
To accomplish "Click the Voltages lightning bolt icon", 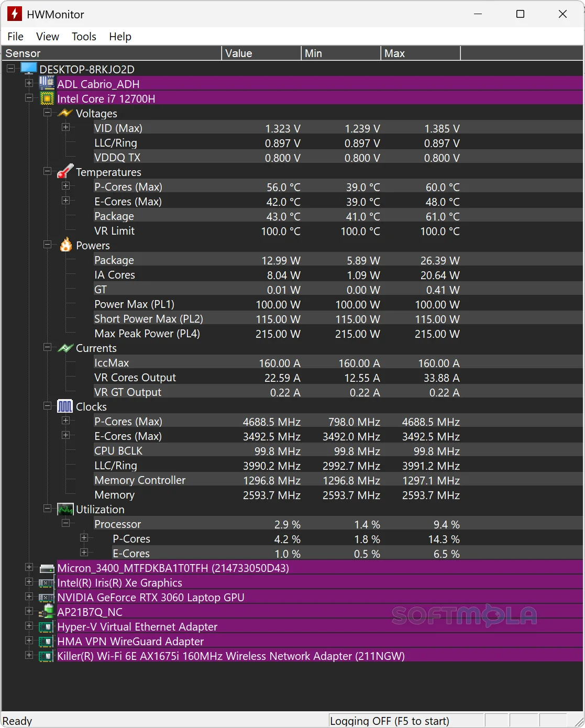I will click(65, 113).
